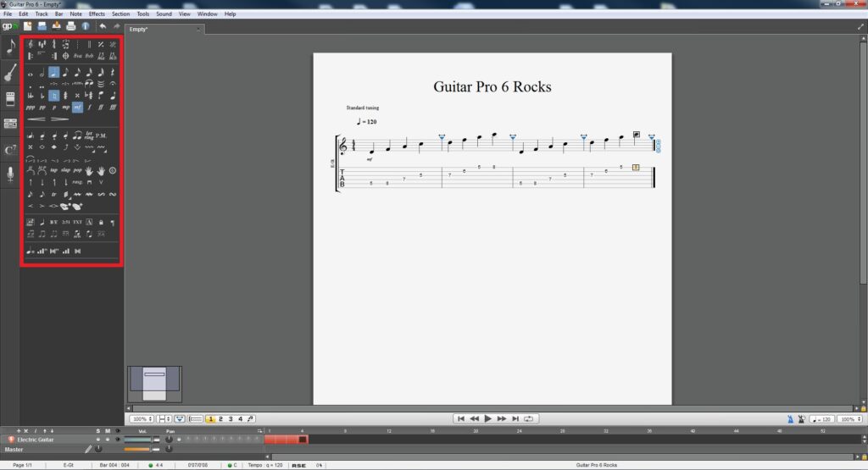The height and width of the screenshot is (470, 868).
Task: Jump to the score beginning
Action: tap(460, 418)
